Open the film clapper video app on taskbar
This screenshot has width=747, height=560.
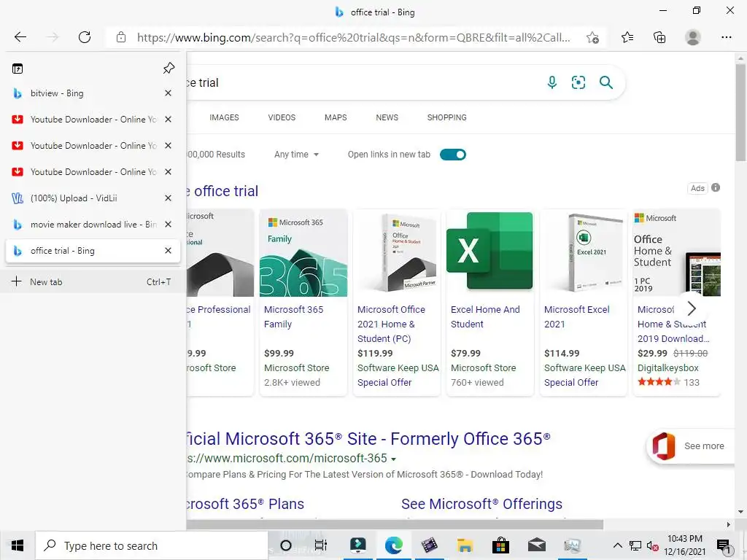tap(429, 545)
